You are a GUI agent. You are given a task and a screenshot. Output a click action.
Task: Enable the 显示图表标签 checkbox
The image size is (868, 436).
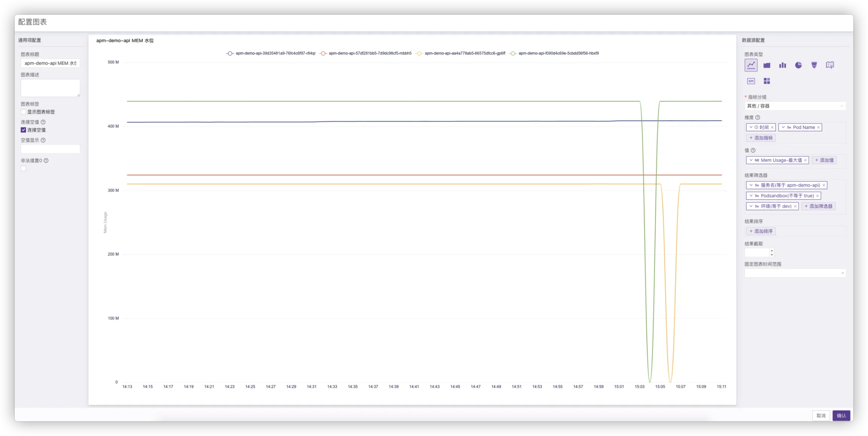coord(23,112)
